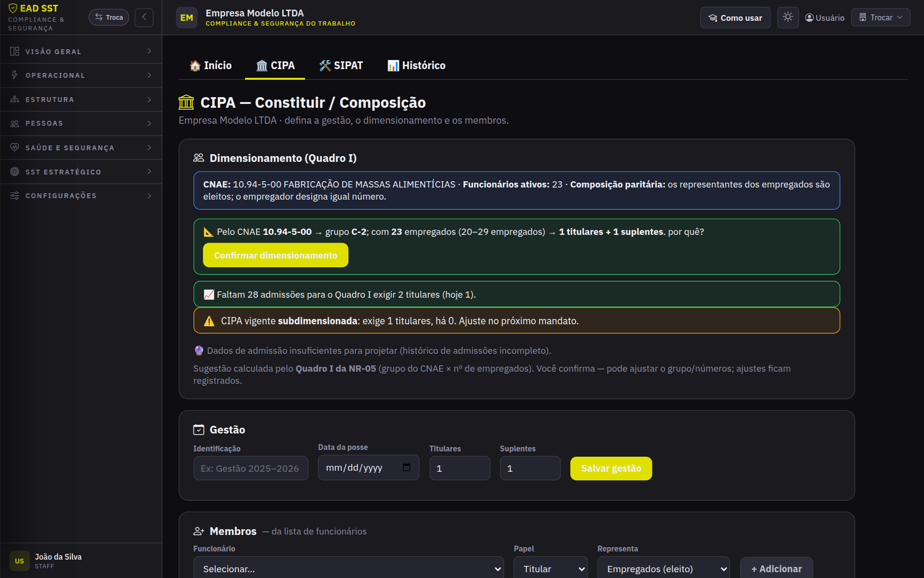Focus the Identificação text field

point(251,468)
